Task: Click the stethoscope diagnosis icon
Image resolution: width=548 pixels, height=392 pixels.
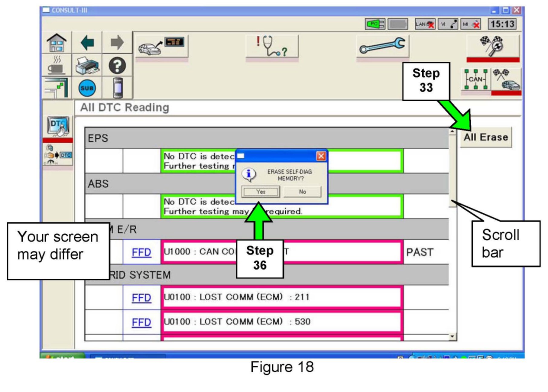Action: [272, 47]
